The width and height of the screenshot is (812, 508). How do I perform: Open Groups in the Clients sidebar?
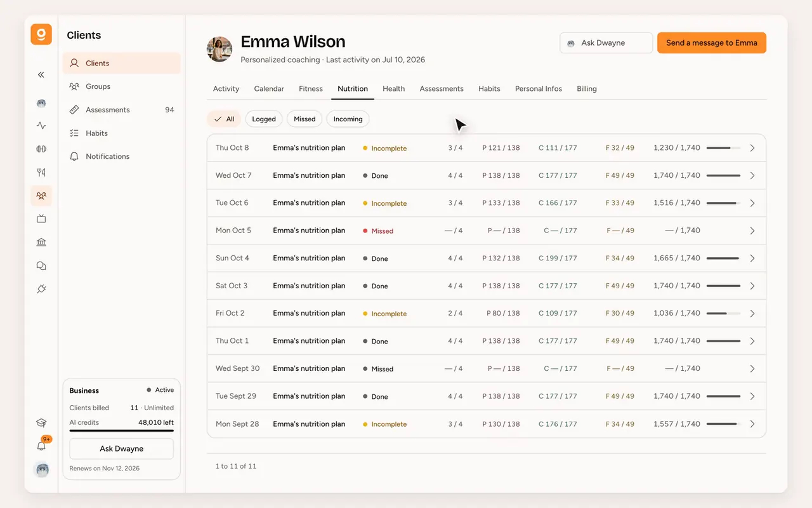tap(121, 86)
